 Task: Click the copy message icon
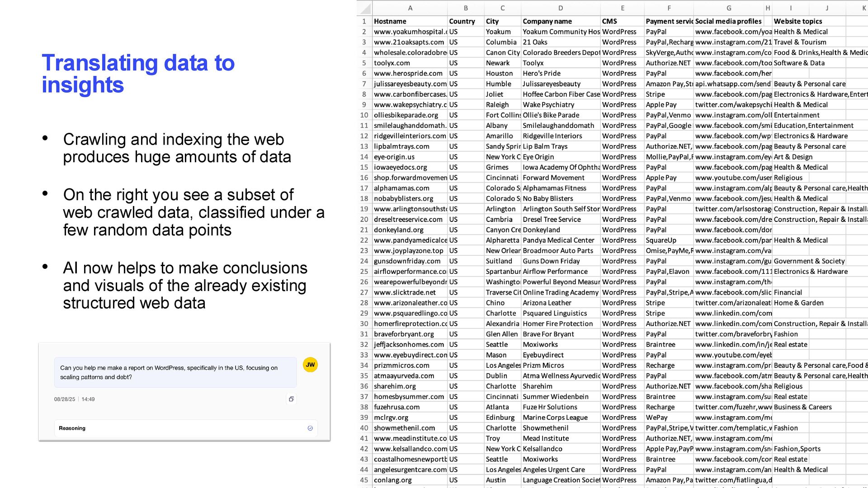pyautogui.click(x=291, y=399)
